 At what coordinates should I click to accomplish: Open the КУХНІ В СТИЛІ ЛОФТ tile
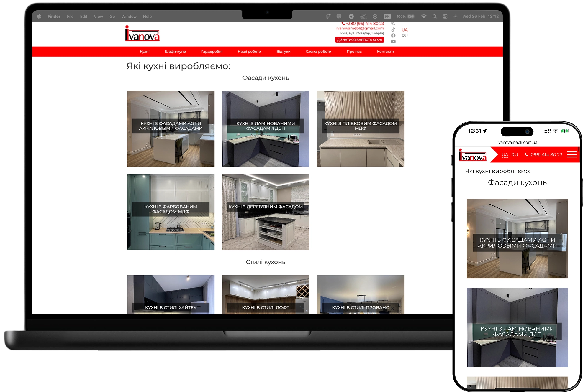(266, 295)
